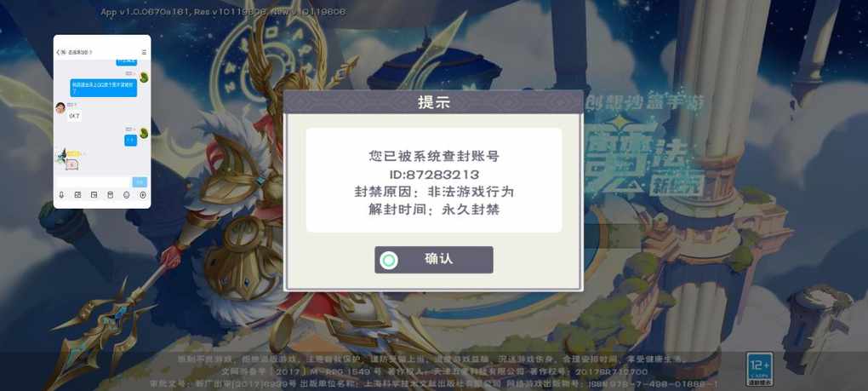Image resolution: width=868 pixels, height=391 pixels.
Task: Open the sticker image message in chat
Action: [x=72, y=164]
